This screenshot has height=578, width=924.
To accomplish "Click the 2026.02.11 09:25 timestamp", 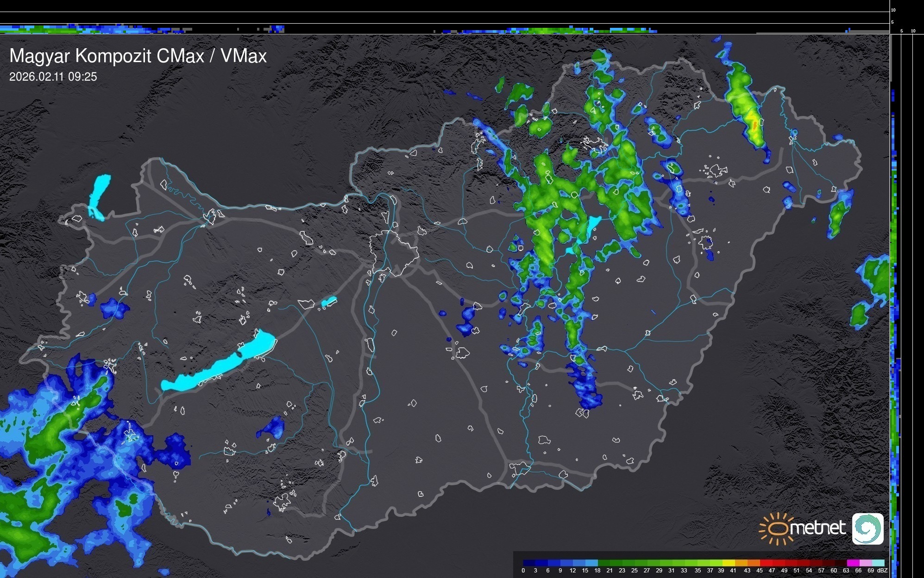I will pos(53,76).
